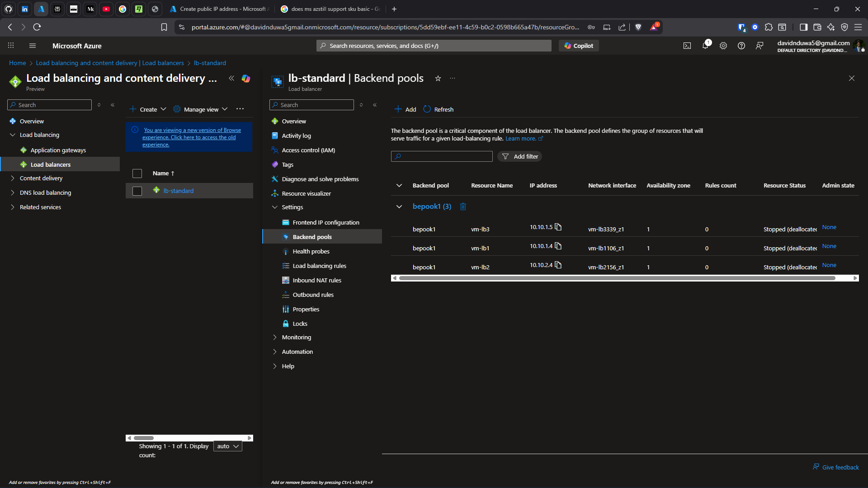Click Add filter button
The width and height of the screenshot is (868, 488).
520,156
